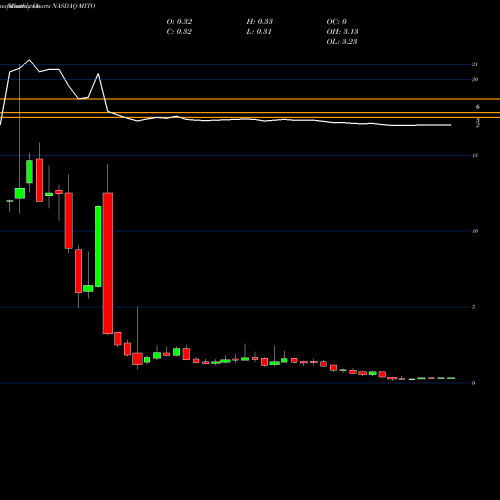This screenshot has height=500, width=500.
Task: Click the highest peak of the white line
Action: pyautogui.click(x=29, y=60)
